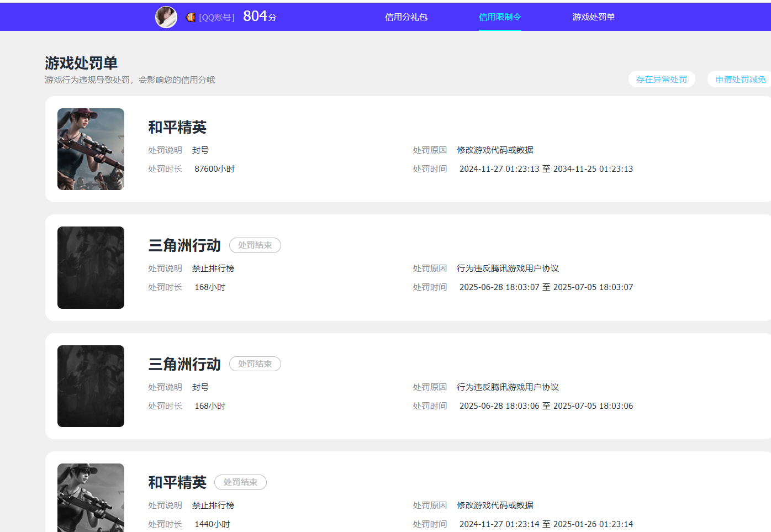Click the grayscale 和平精英 cover at bottom
The height and width of the screenshot is (532, 771).
(91, 497)
